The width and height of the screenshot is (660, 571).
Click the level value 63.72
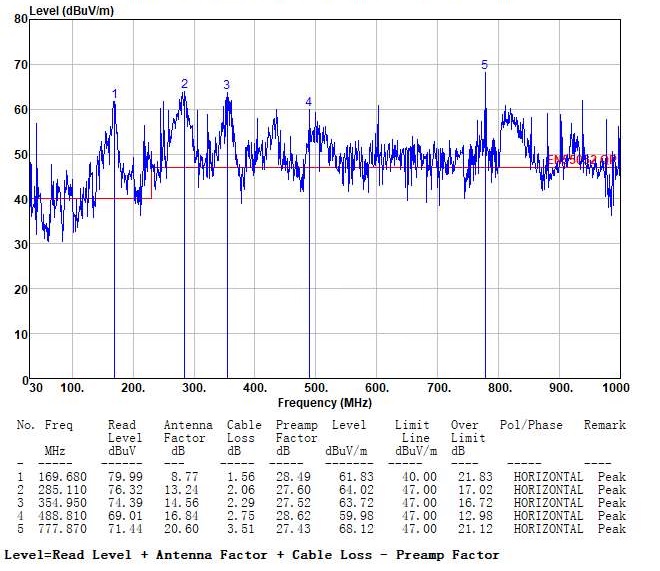pos(357,503)
